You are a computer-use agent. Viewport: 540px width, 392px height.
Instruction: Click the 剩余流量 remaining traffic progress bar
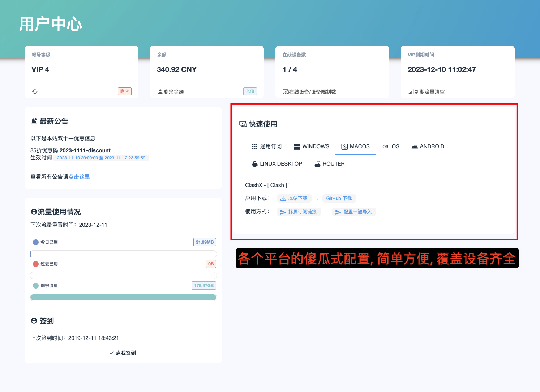[123, 297]
